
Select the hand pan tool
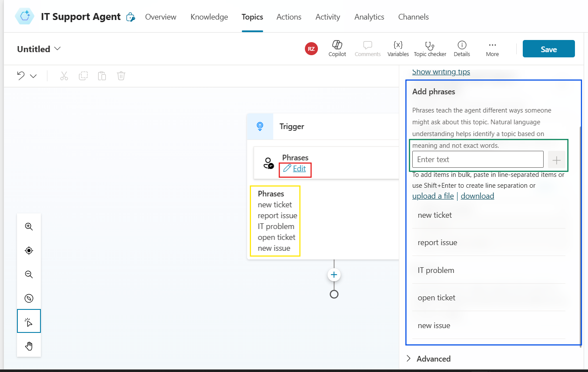tap(29, 346)
